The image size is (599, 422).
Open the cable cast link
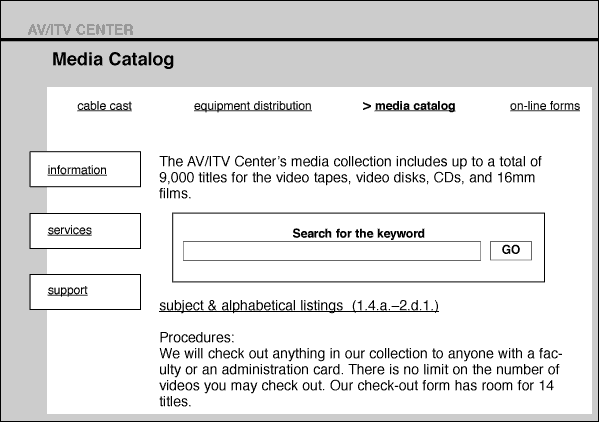tap(104, 106)
